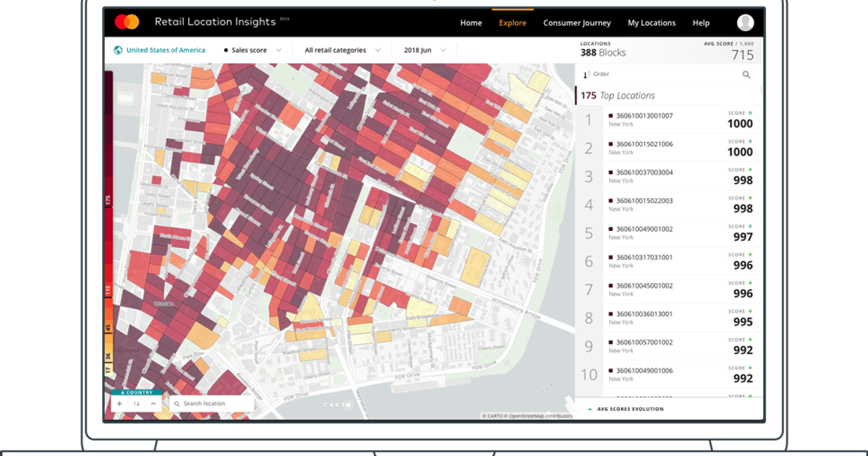The height and width of the screenshot is (456, 868).
Task: Open location 360610049001006 ranked tenth
Action: [x=669, y=375]
